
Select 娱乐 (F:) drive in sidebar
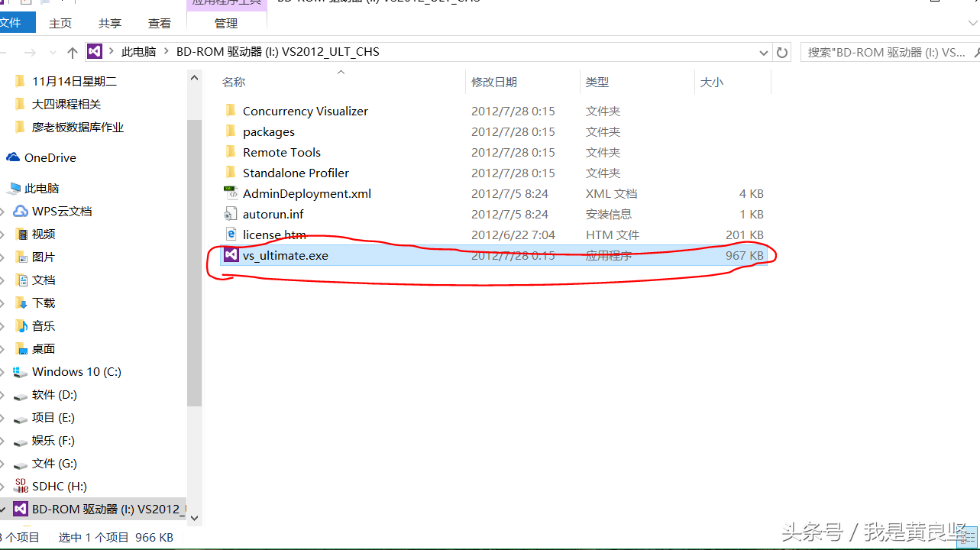click(53, 440)
